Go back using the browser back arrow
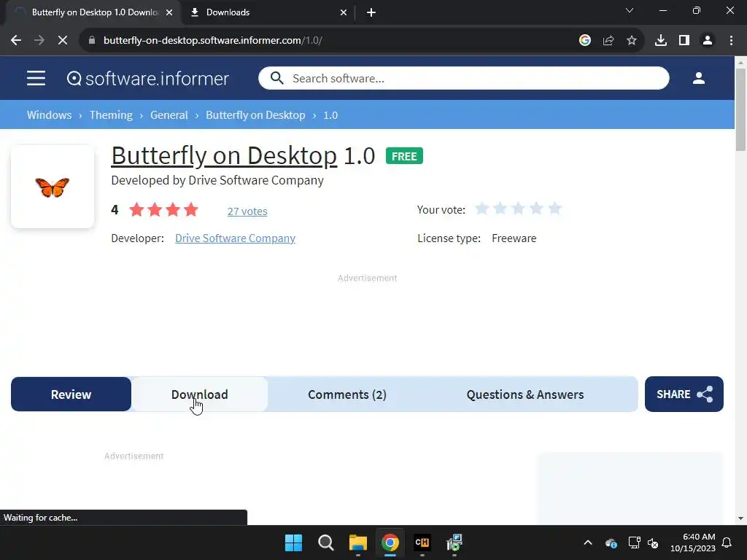The width and height of the screenshot is (747, 560). (16, 41)
